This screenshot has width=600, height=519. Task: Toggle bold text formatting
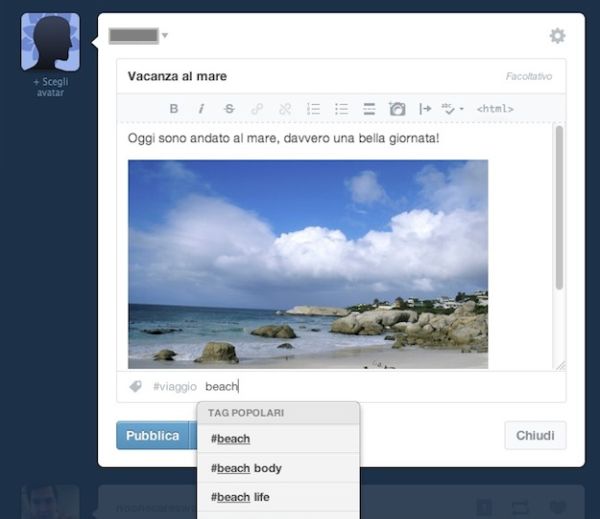click(174, 109)
